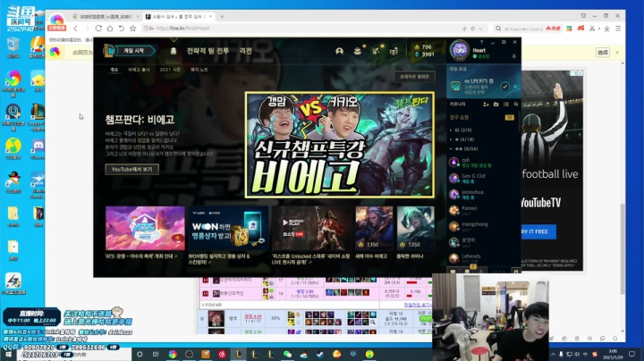Accept the LPL975 game invite checkmark

(504, 86)
